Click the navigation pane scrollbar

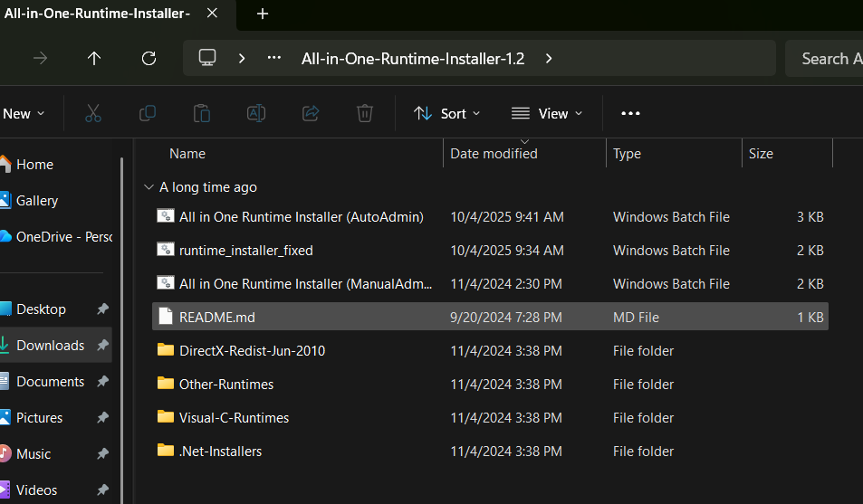pyautogui.click(x=121, y=330)
